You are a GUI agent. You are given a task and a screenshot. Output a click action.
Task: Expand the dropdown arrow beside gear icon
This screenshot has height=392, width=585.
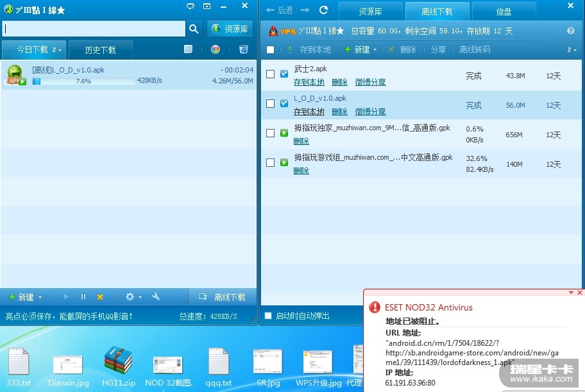(x=140, y=298)
